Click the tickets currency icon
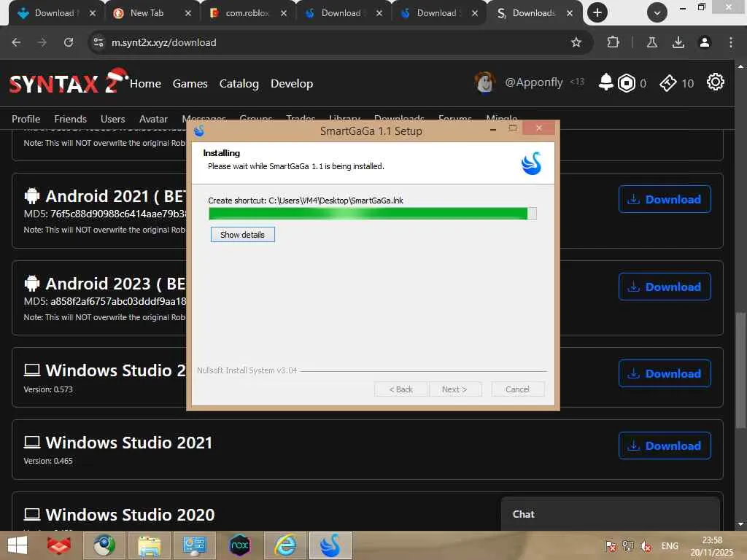The height and width of the screenshot is (560, 747). [x=668, y=83]
